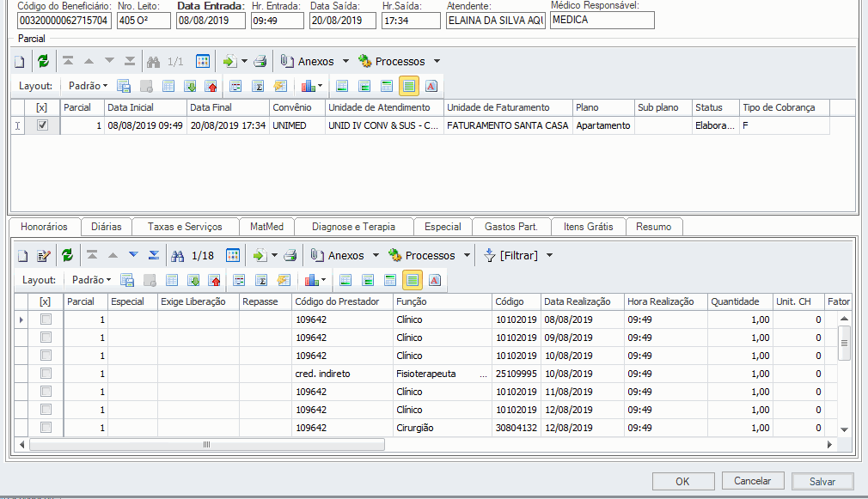Switch to Diárias tab
Image resolution: width=868 pixels, height=499 pixels.
click(107, 227)
